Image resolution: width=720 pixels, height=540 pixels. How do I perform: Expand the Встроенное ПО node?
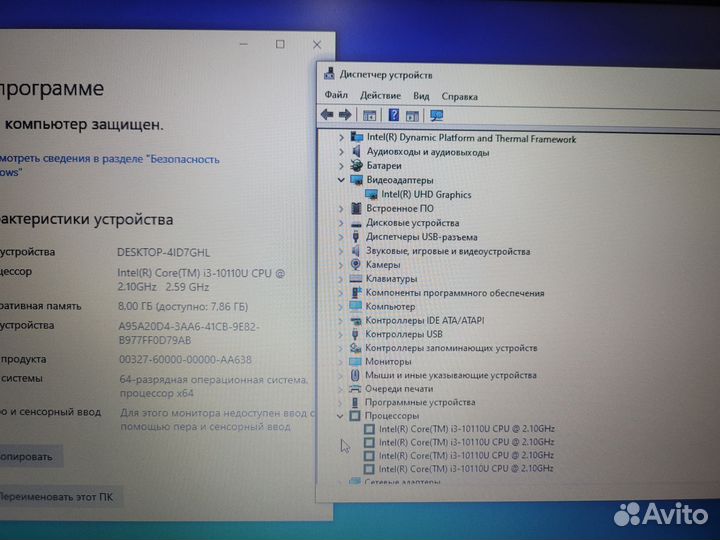click(341, 209)
